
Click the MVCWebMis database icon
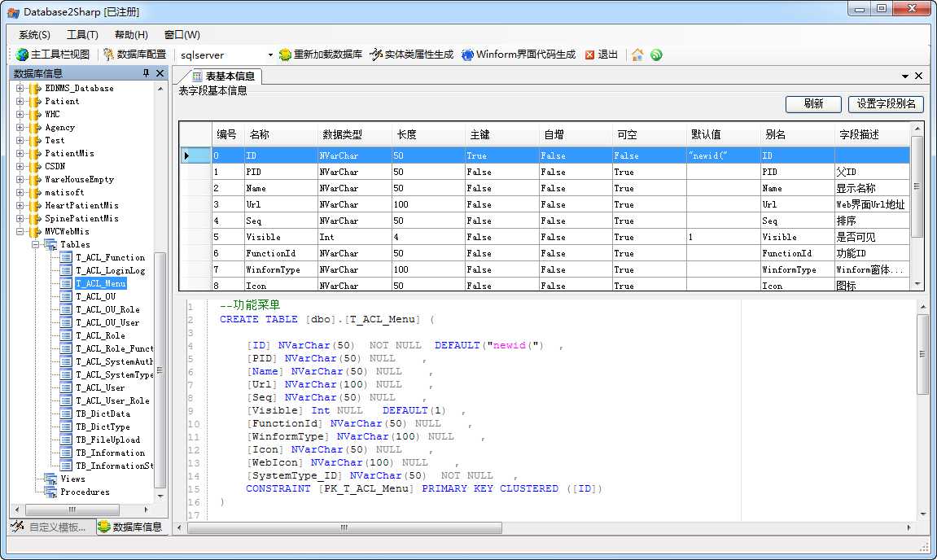35,231
